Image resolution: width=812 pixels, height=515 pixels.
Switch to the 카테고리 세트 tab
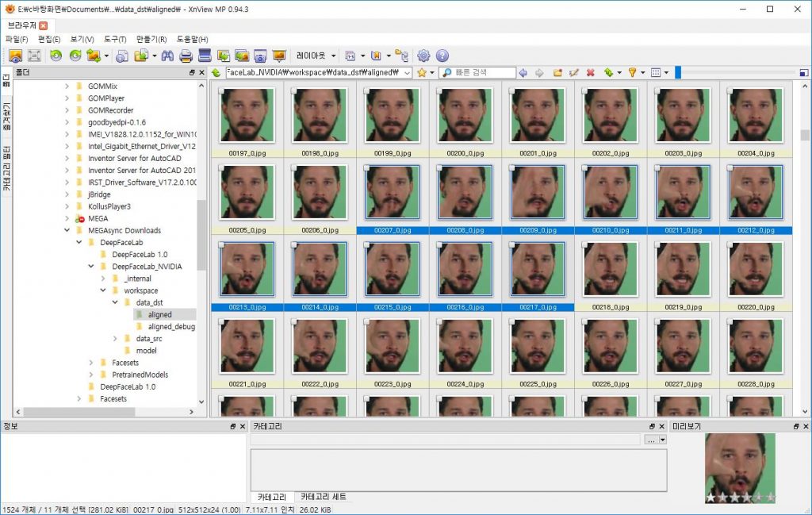tap(323, 497)
